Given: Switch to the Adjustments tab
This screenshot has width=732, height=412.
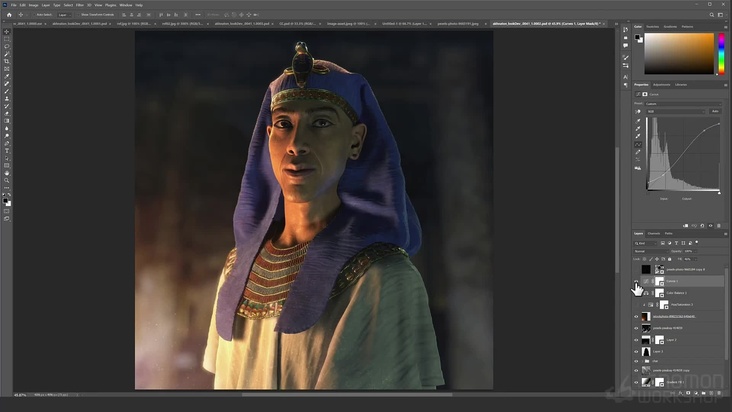Looking at the screenshot, I should click(662, 84).
